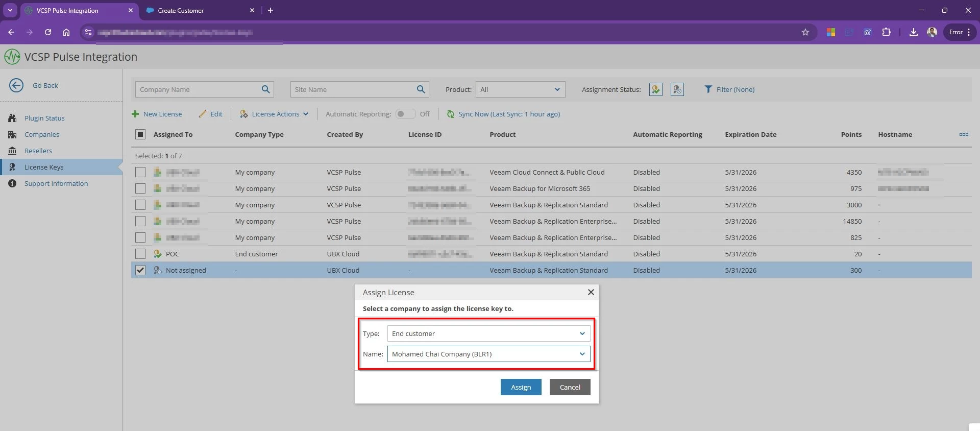Check the POC license row checkbox
Viewport: 980px width, 431px height.
[x=140, y=254]
